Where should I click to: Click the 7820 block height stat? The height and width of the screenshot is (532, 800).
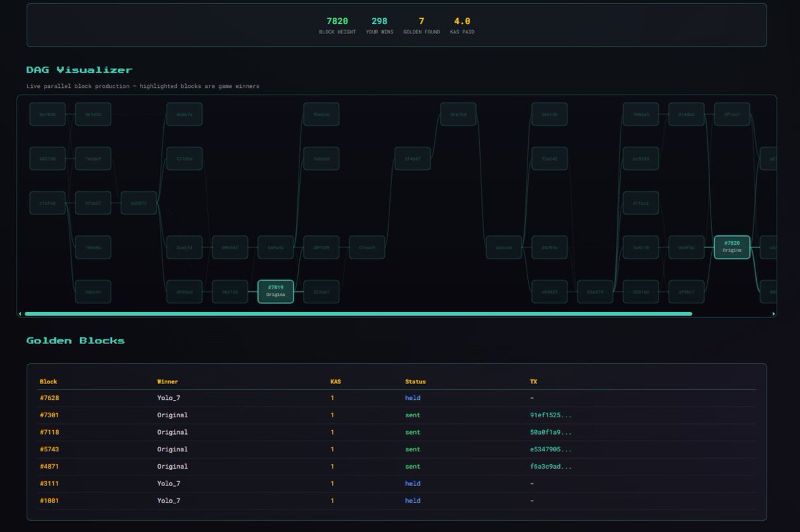(337, 21)
